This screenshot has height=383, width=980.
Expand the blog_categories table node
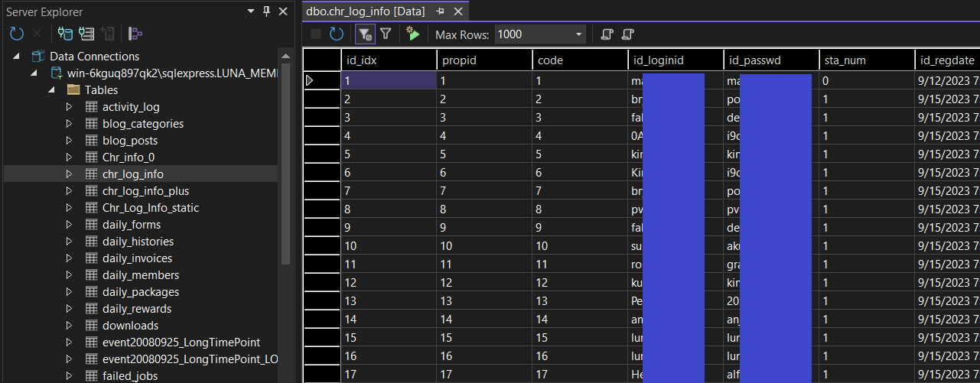pos(69,124)
